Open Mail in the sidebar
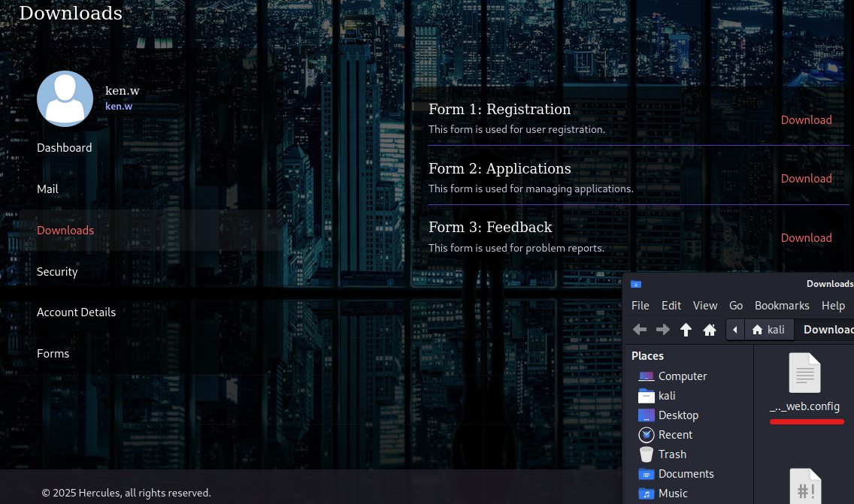Image resolution: width=854 pixels, height=504 pixels. pyautogui.click(x=47, y=189)
